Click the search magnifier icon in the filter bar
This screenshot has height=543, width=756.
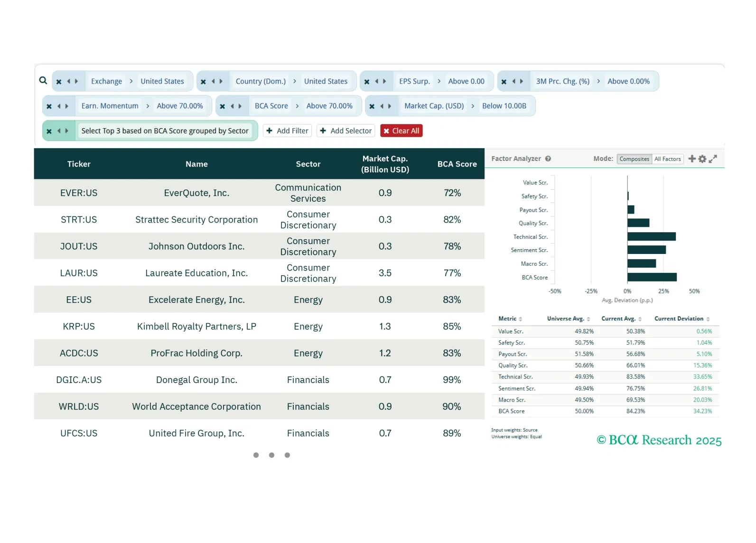[x=43, y=81]
